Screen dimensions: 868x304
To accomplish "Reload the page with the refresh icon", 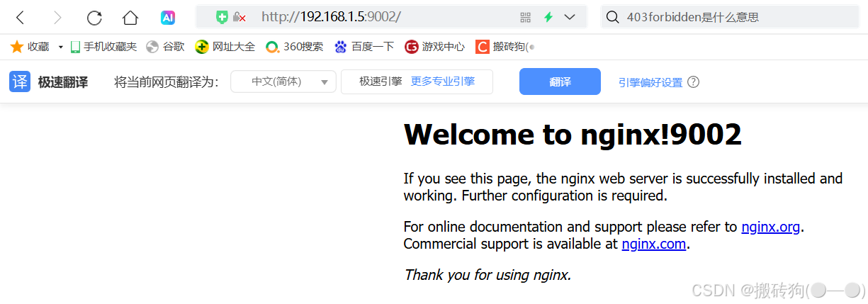I will coord(94,17).
